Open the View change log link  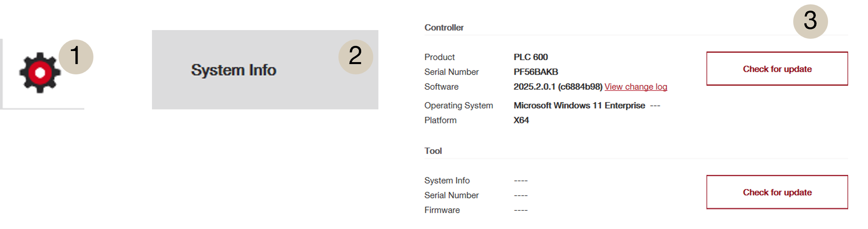tap(636, 87)
